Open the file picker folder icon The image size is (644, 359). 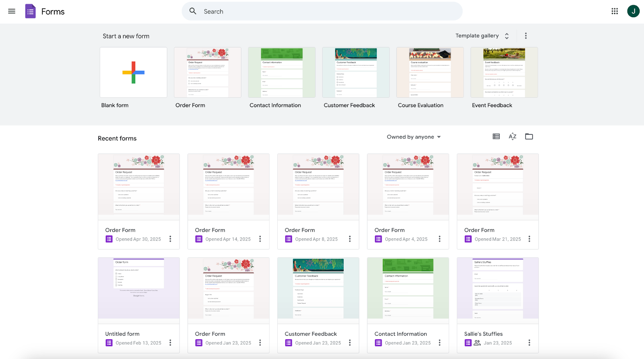click(x=529, y=136)
